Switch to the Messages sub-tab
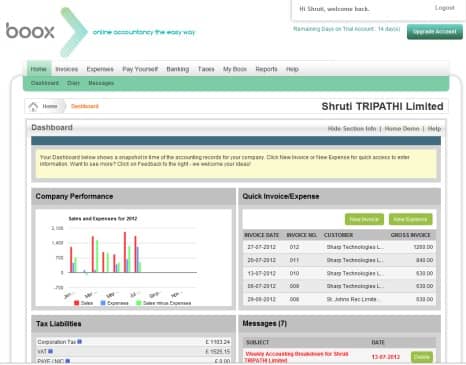The height and width of the screenshot is (365, 466). 101,83
